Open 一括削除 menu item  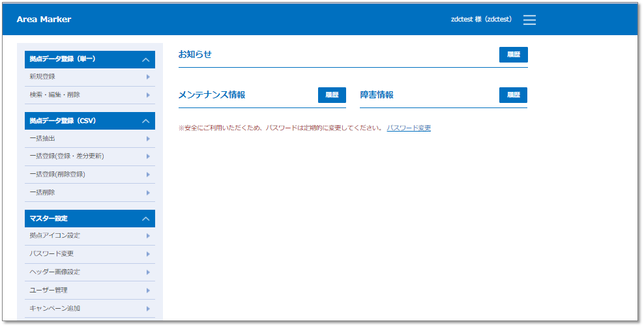coord(90,192)
